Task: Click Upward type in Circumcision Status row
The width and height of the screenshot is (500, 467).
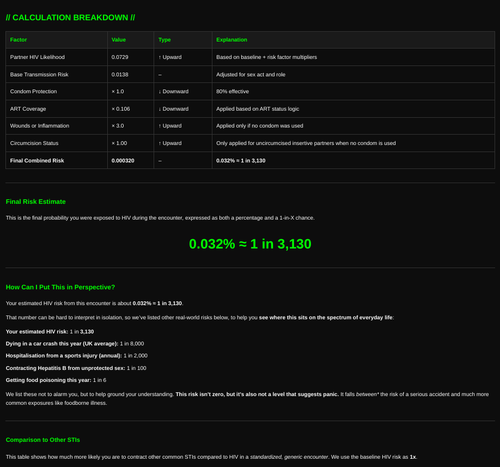Action: click(x=170, y=143)
